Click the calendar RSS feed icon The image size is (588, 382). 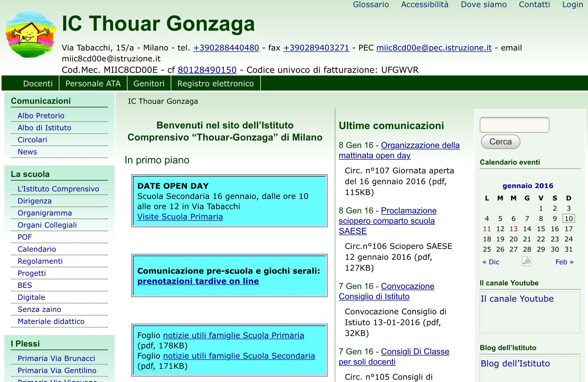[526, 262]
